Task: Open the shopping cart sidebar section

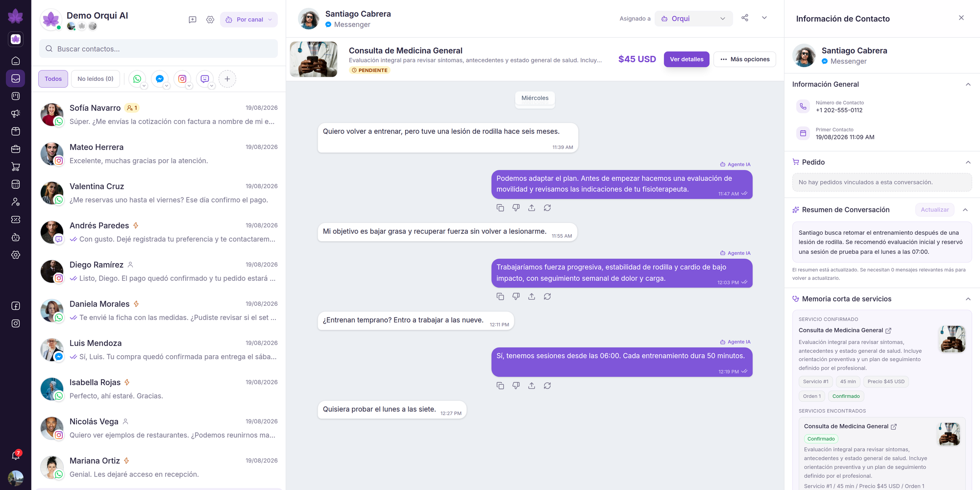Action: (16, 167)
